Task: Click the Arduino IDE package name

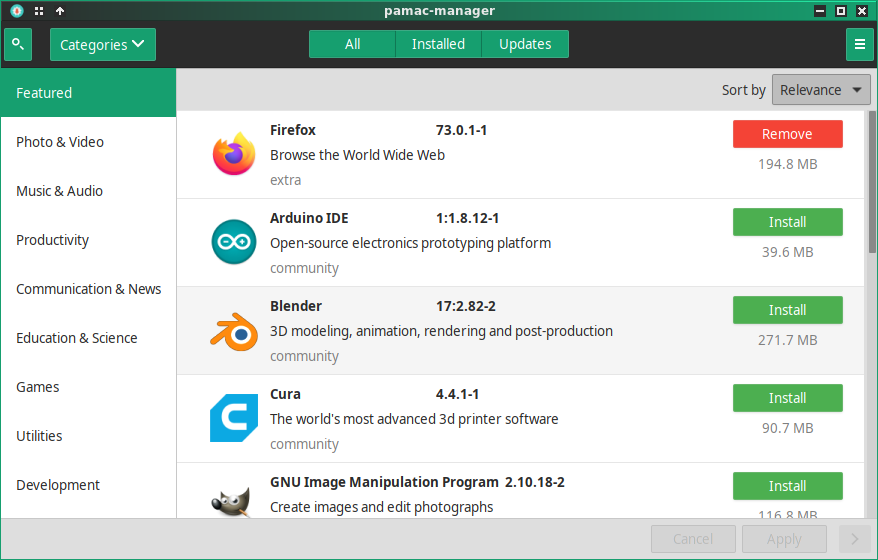Action: pyautogui.click(x=309, y=218)
